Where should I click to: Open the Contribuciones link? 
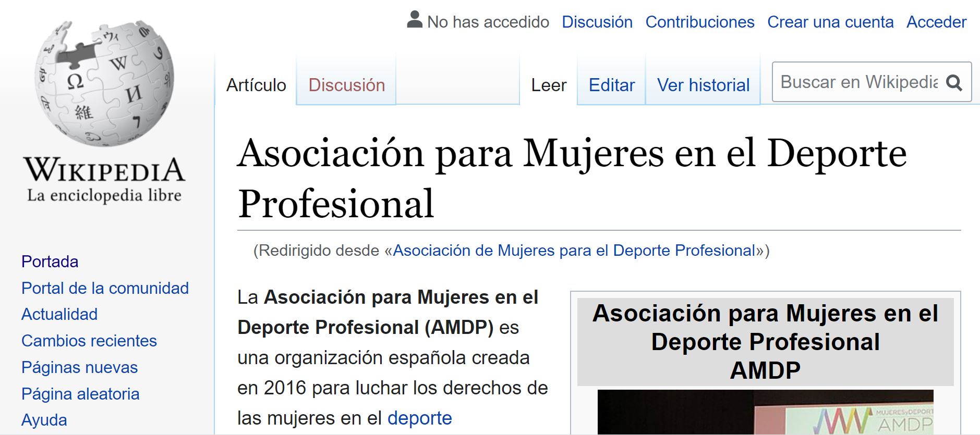pyautogui.click(x=700, y=22)
